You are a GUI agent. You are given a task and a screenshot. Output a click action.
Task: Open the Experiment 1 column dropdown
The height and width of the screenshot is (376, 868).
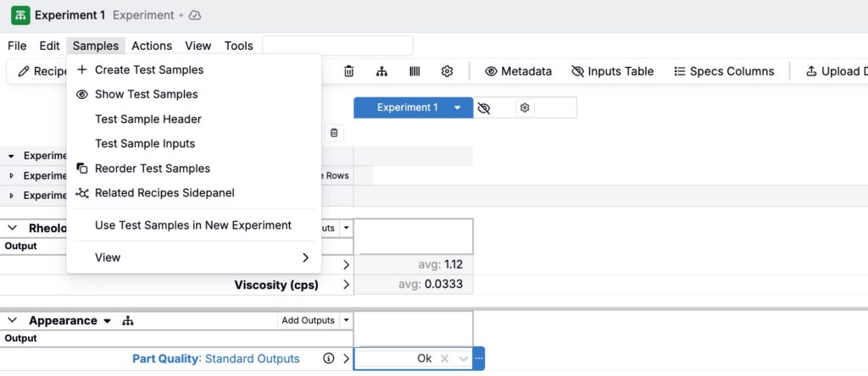tap(457, 108)
